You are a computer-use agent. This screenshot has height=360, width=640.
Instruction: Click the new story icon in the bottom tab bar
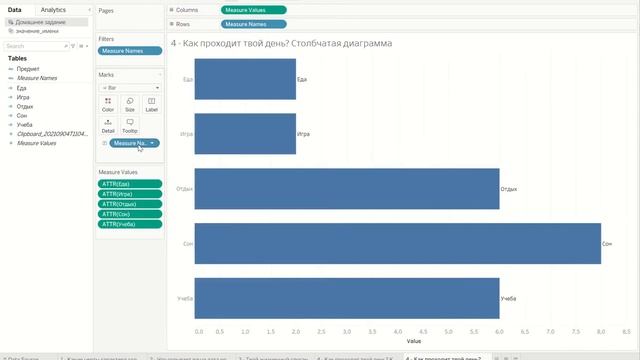pos(516,358)
